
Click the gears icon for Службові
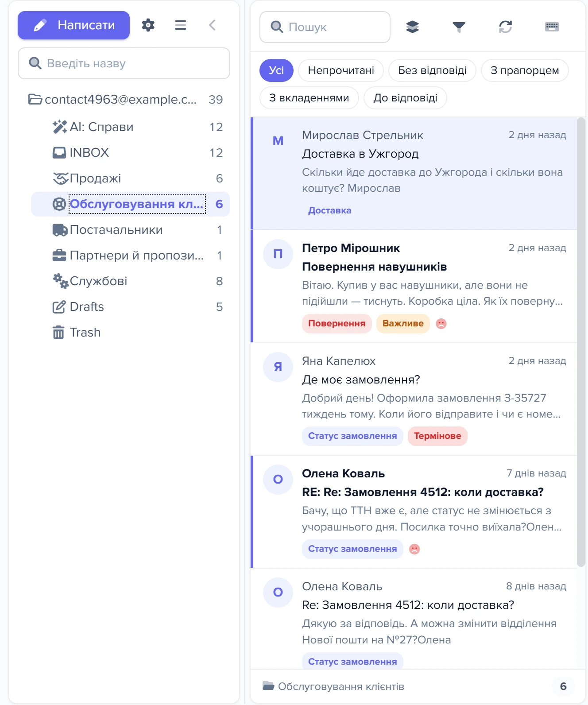(61, 281)
